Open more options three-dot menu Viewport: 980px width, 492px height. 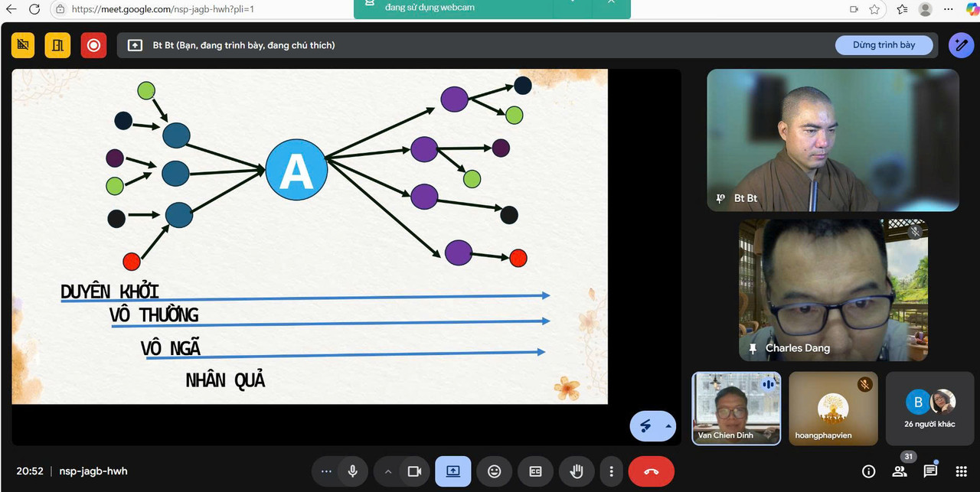point(611,471)
